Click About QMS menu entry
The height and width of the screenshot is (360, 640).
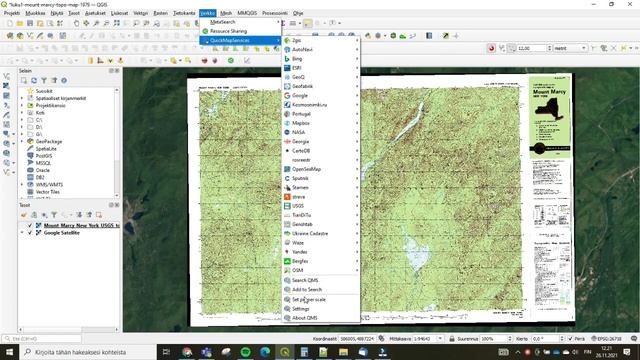pos(321,318)
